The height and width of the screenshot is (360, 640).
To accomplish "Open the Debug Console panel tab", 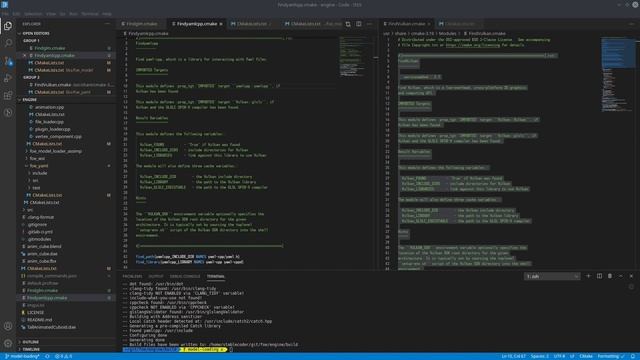I will [x=185, y=276].
